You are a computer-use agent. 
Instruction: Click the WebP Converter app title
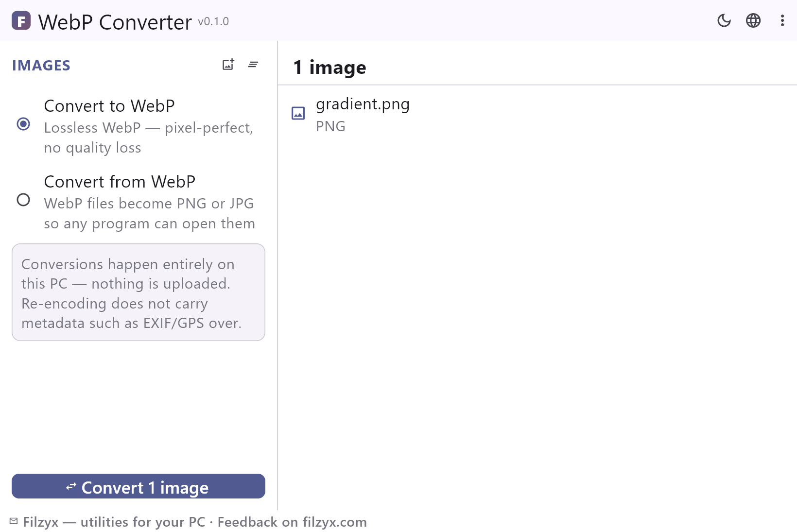(x=115, y=22)
